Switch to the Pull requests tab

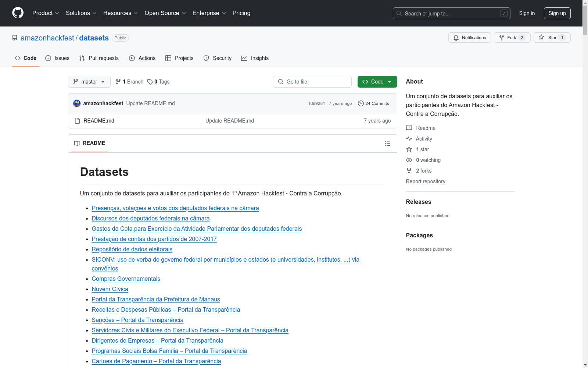point(99,58)
